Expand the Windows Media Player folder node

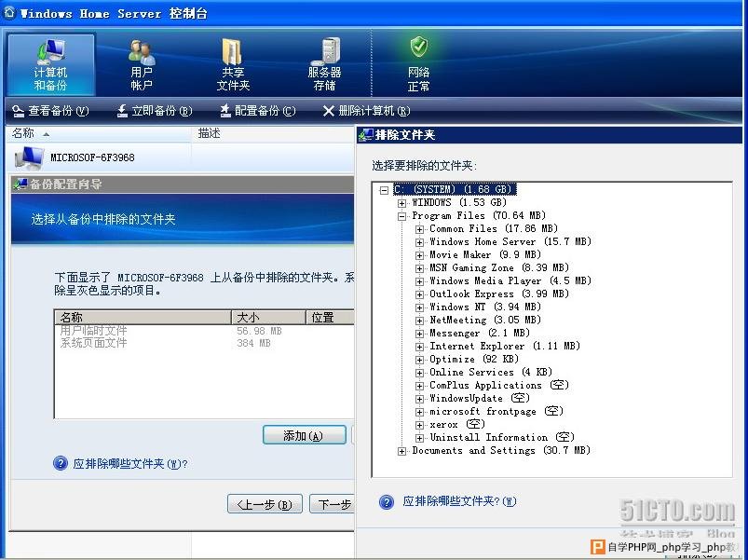coord(419,281)
